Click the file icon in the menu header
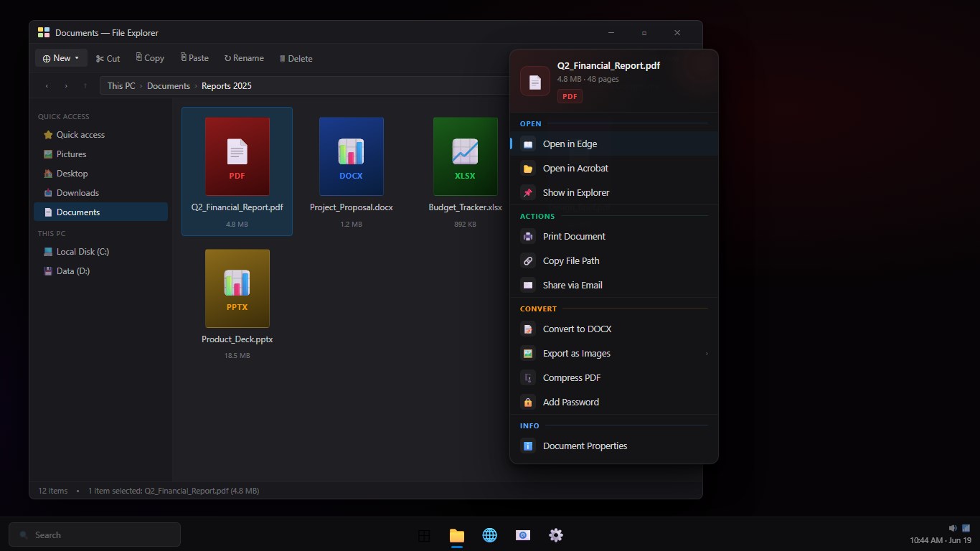 (535, 81)
